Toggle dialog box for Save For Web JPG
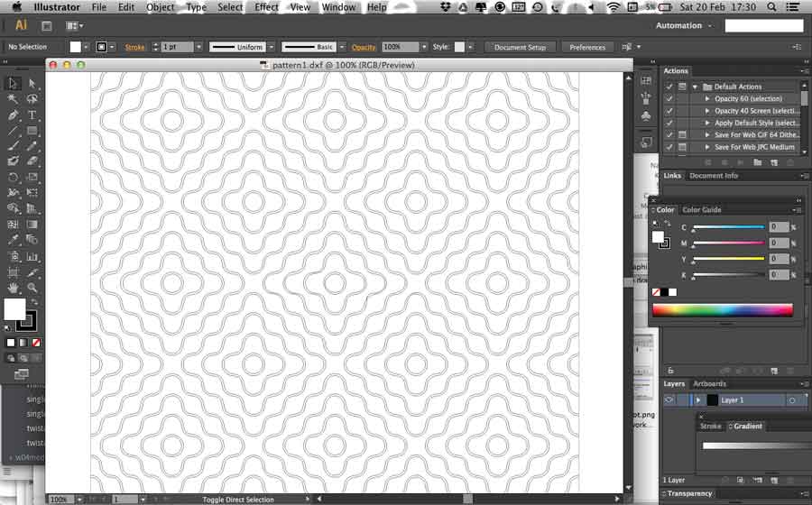812x505 pixels. (x=683, y=147)
